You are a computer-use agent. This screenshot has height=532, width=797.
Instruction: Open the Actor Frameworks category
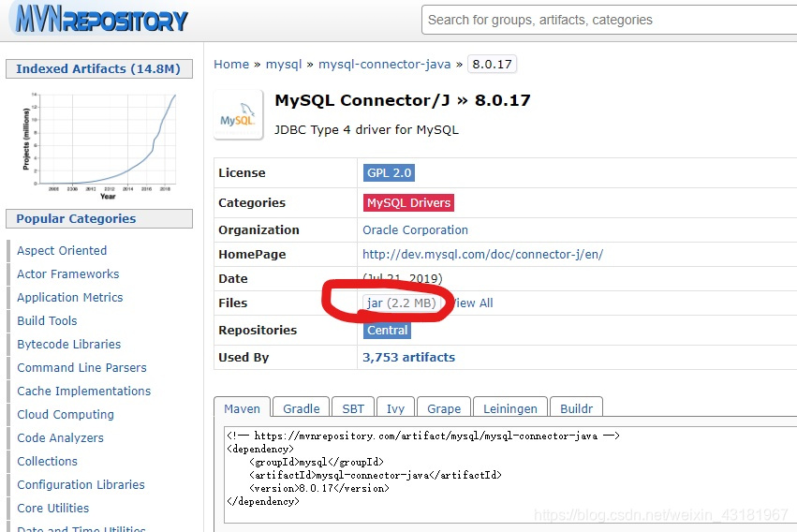coord(67,273)
